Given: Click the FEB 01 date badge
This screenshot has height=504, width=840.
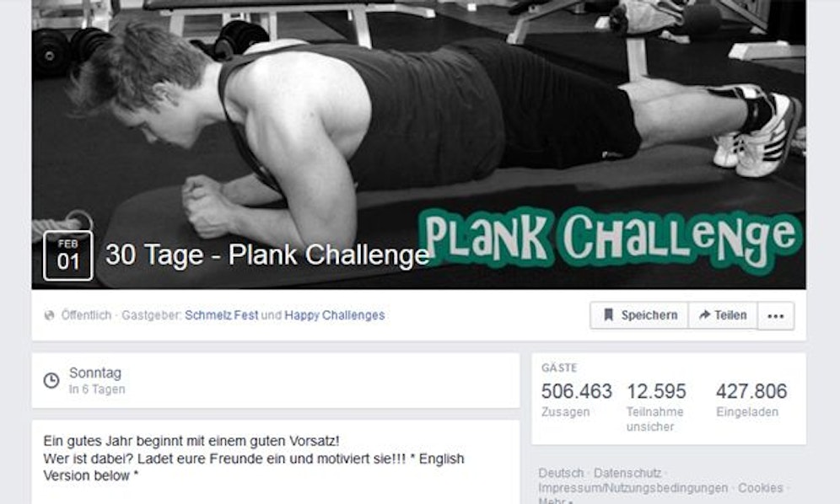Looking at the screenshot, I should [x=68, y=255].
